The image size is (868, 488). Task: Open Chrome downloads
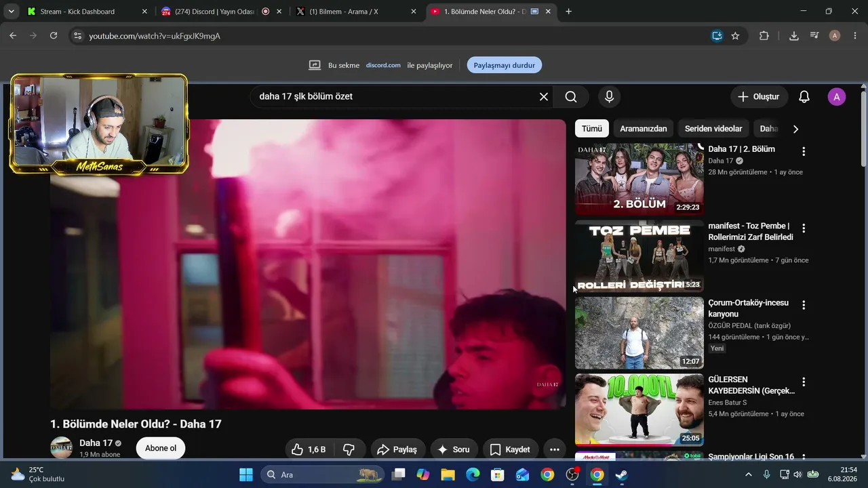[794, 36]
